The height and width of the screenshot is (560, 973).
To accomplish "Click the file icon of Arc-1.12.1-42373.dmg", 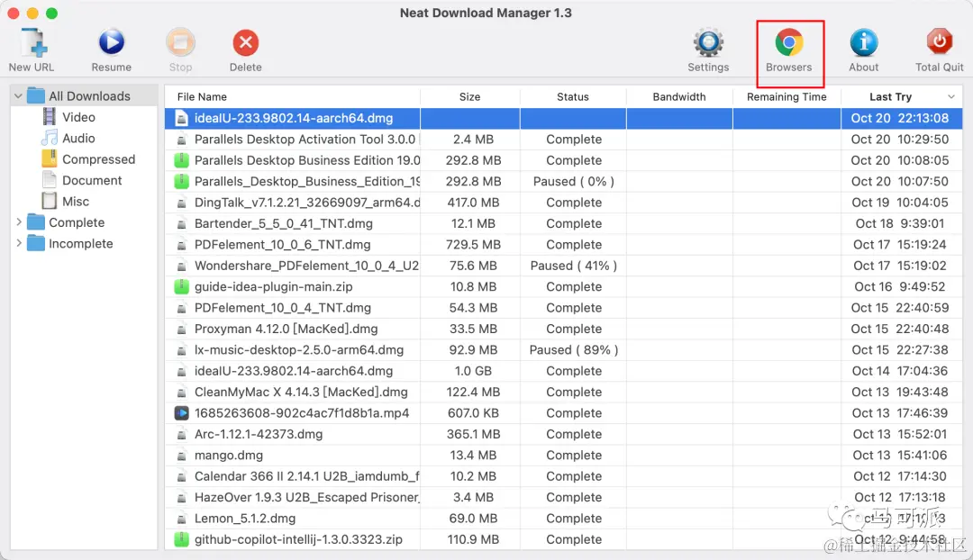I will coord(181,434).
